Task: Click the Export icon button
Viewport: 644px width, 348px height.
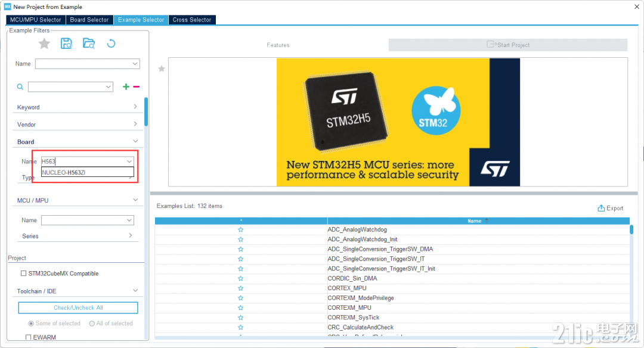Action: (611, 208)
